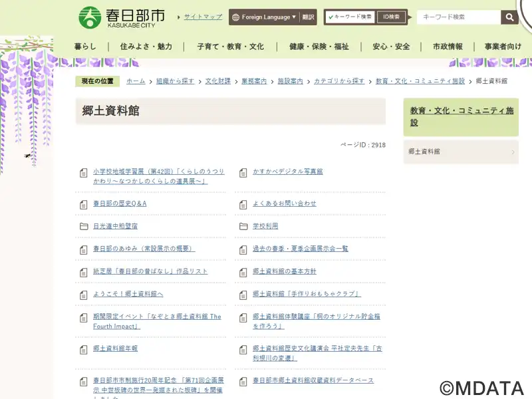The width and height of the screenshot is (532, 399).
Task: Click page icon beside よくあるお問い合わせ
Action: coord(243,205)
